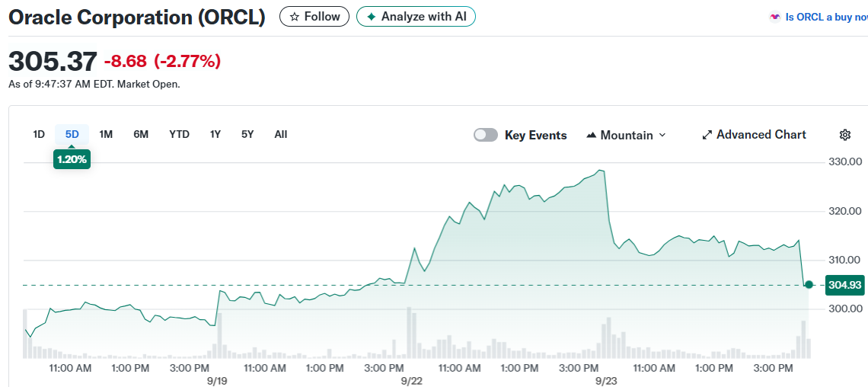Click the current price dot on chart
Image resolution: width=868 pixels, height=387 pixels.
click(x=809, y=285)
